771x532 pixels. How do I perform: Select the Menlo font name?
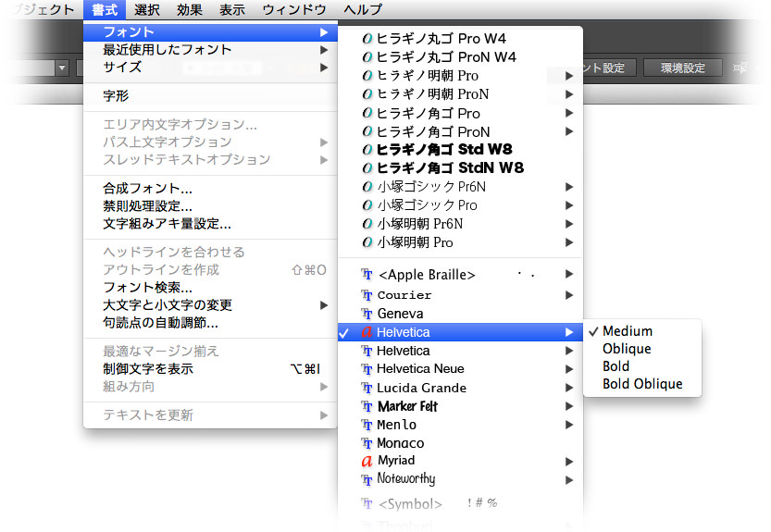tap(396, 425)
